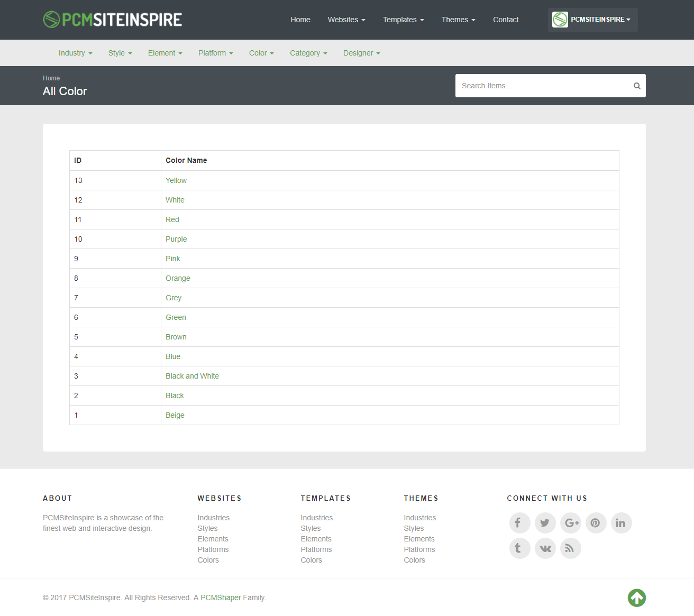This screenshot has height=616, width=694.
Task: Open the Red color link
Action: click(x=172, y=219)
